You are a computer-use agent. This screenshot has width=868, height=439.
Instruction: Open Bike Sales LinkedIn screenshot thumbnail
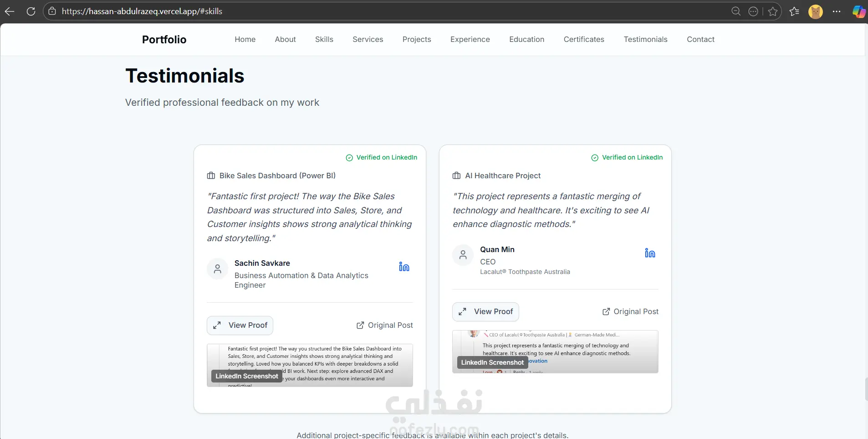click(x=310, y=365)
